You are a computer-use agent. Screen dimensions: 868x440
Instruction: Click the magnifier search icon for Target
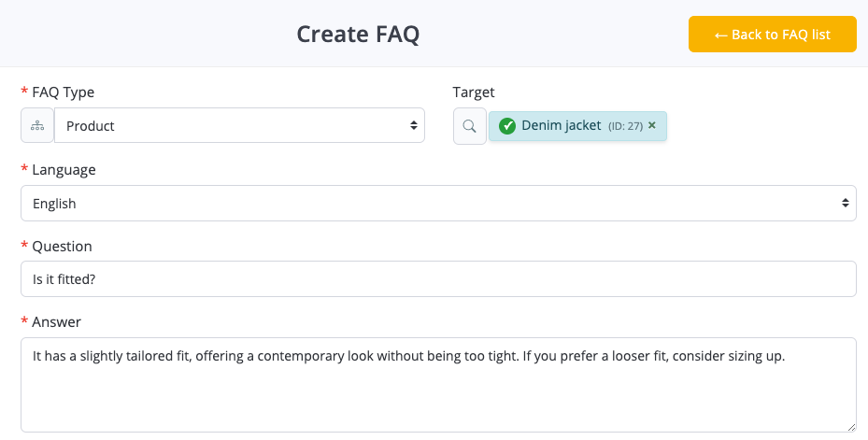point(469,125)
